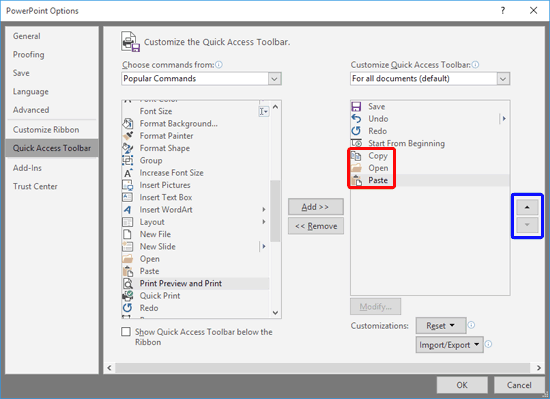The image size is (550, 399).
Task: Click the New Slide icon
Action: click(x=127, y=246)
